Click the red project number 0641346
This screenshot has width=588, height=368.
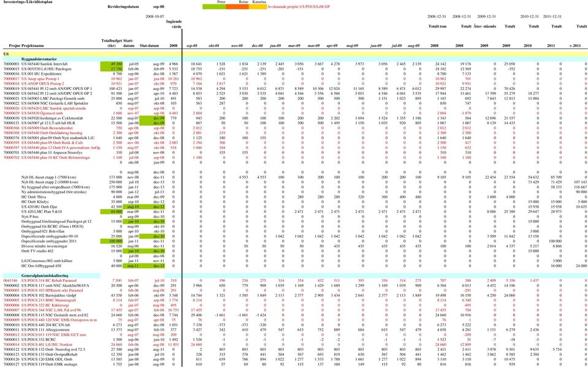[10, 280]
